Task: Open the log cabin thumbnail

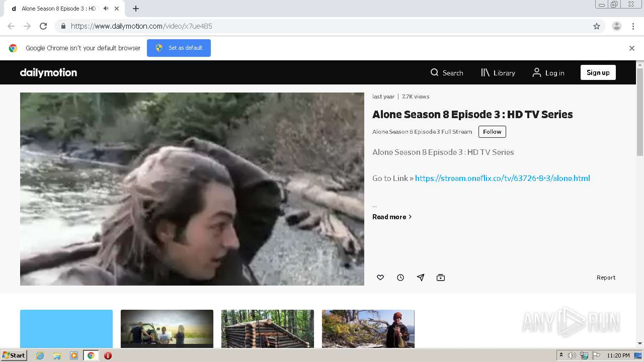Action: [268, 329]
